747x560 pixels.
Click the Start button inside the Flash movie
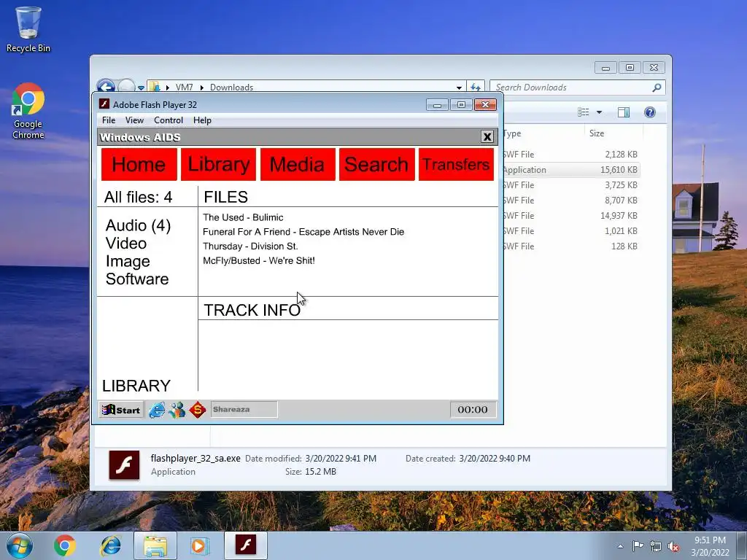tap(121, 410)
